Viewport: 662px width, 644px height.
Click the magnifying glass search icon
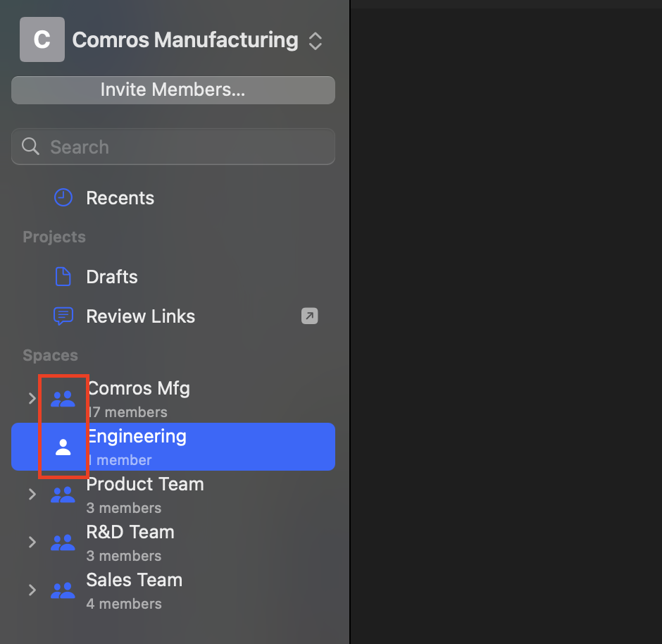31,147
